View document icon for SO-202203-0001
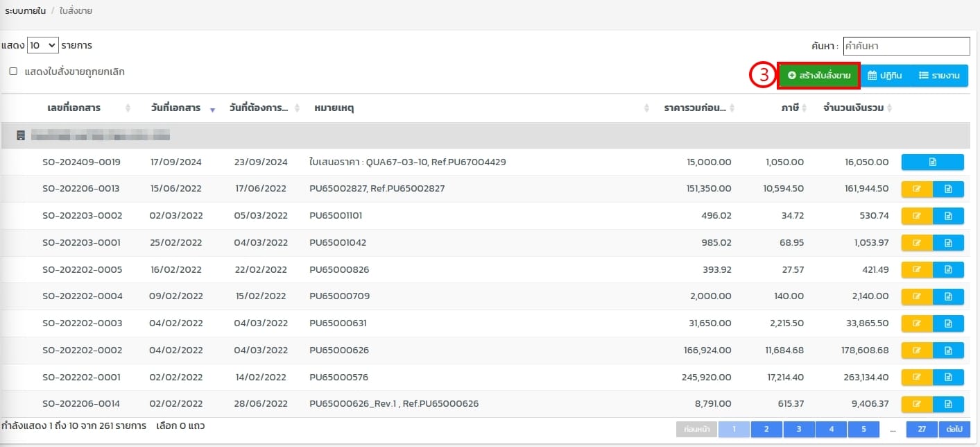 tap(948, 243)
